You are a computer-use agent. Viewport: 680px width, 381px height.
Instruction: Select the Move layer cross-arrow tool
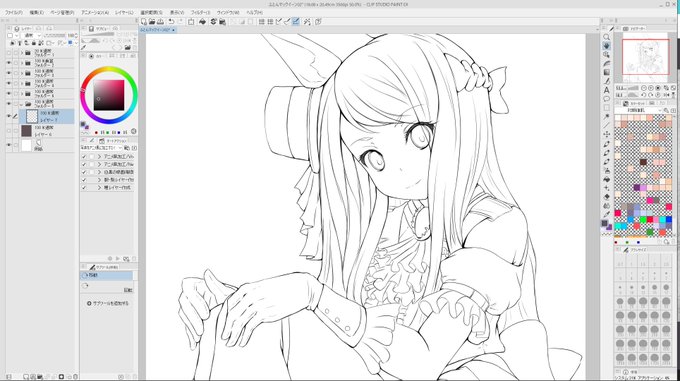[607, 135]
